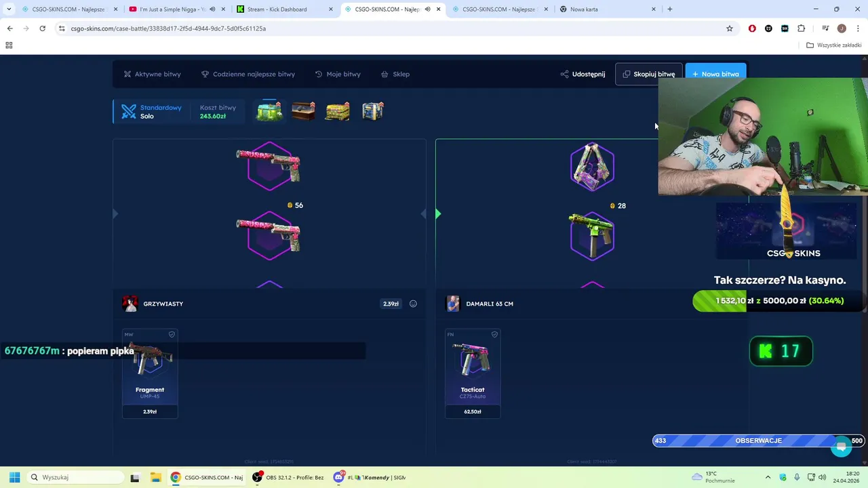This screenshot has width=868, height=488.
Task: Open DAMARLI 63 CM player avatar
Action: [x=452, y=304]
